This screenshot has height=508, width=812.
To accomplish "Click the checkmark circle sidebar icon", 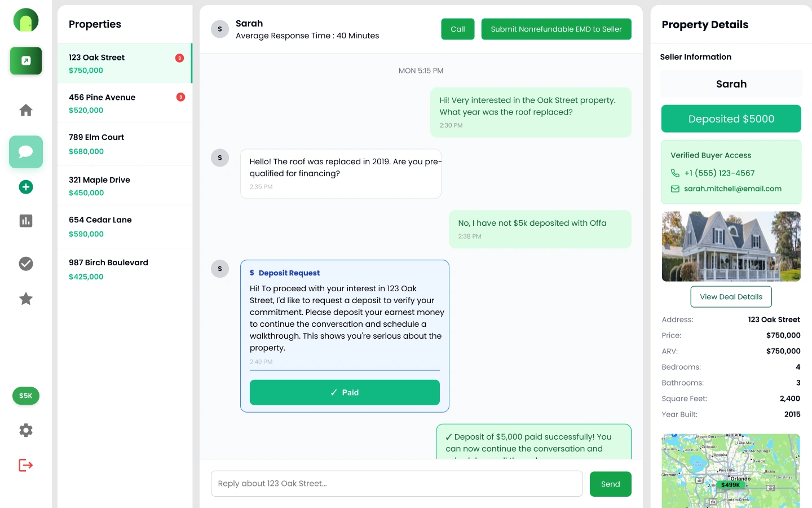I will click(26, 264).
